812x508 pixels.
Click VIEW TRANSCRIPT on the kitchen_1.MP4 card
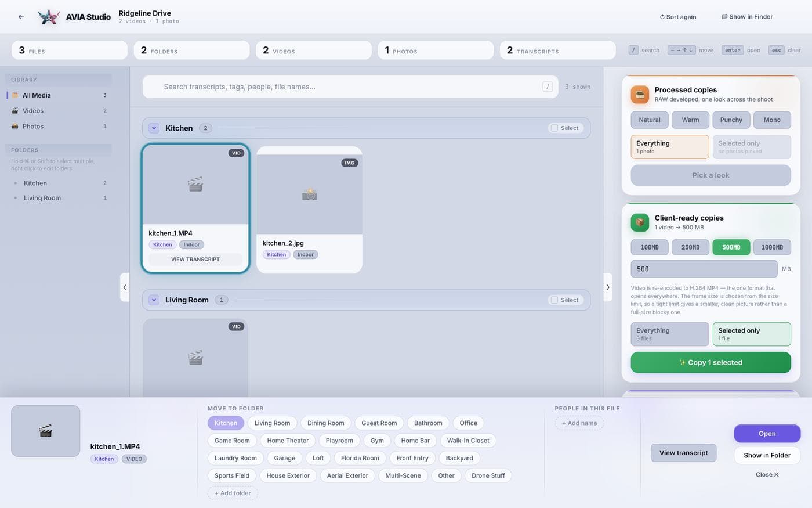tap(195, 260)
